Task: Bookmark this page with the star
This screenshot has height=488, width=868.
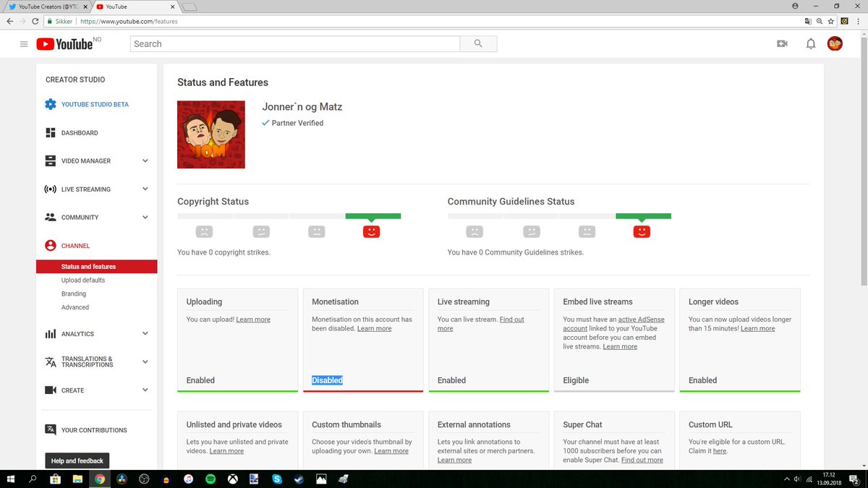Action: click(x=832, y=21)
